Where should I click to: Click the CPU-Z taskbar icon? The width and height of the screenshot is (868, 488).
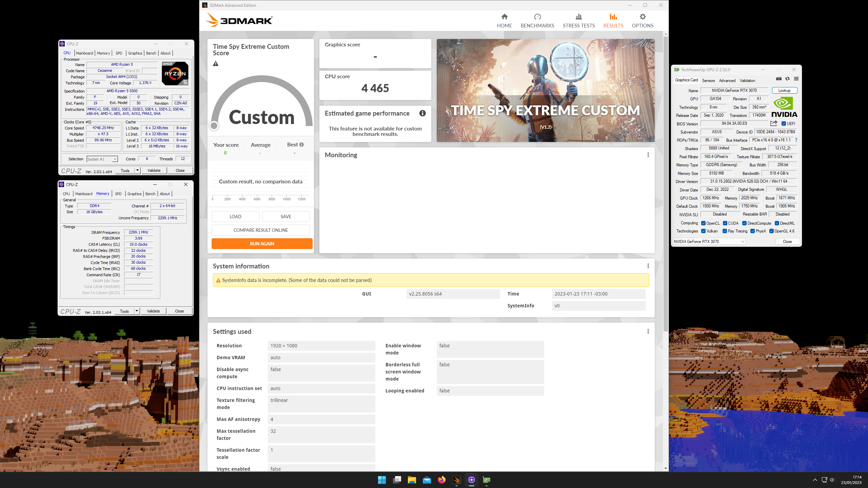471,480
